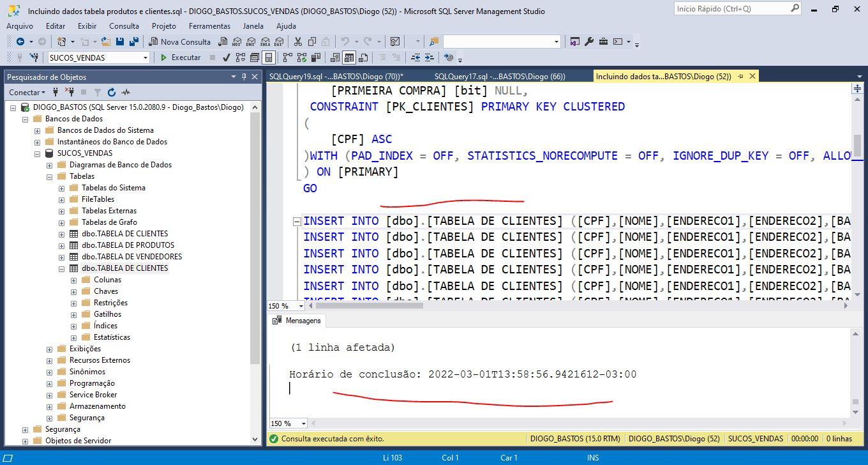Click the Cut scissors icon
Viewport: 868px width, 465px height.
tap(297, 42)
